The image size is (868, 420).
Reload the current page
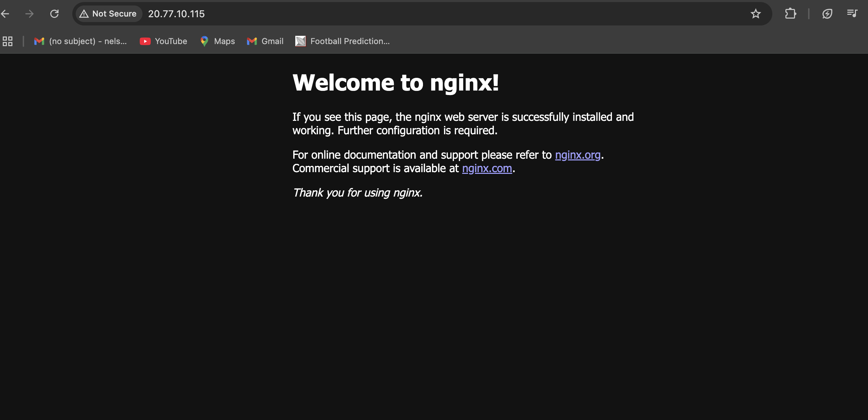tap(54, 14)
